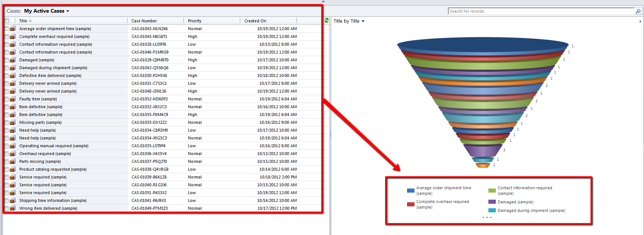The width and height of the screenshot is (644, 235).
Task: Click case number CAS-01037-P5Q2T0
Action: pyautogui.click(x=149, y=161)
